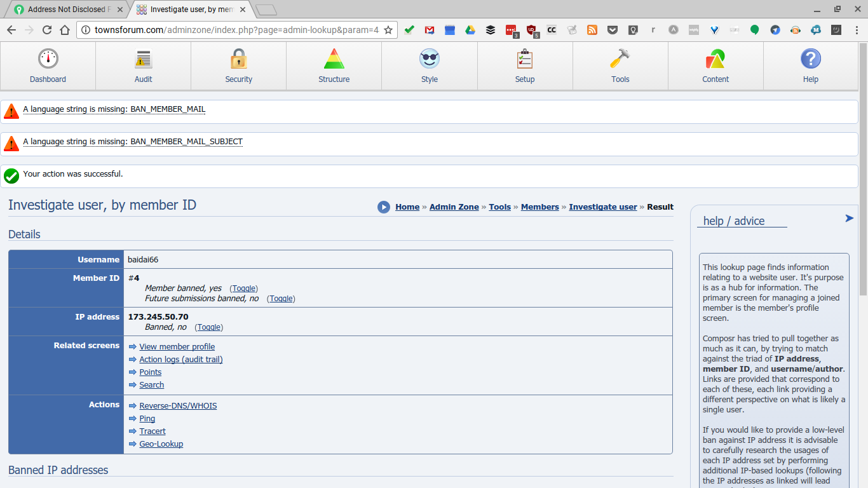Open the View member profile link

point(177,347)
